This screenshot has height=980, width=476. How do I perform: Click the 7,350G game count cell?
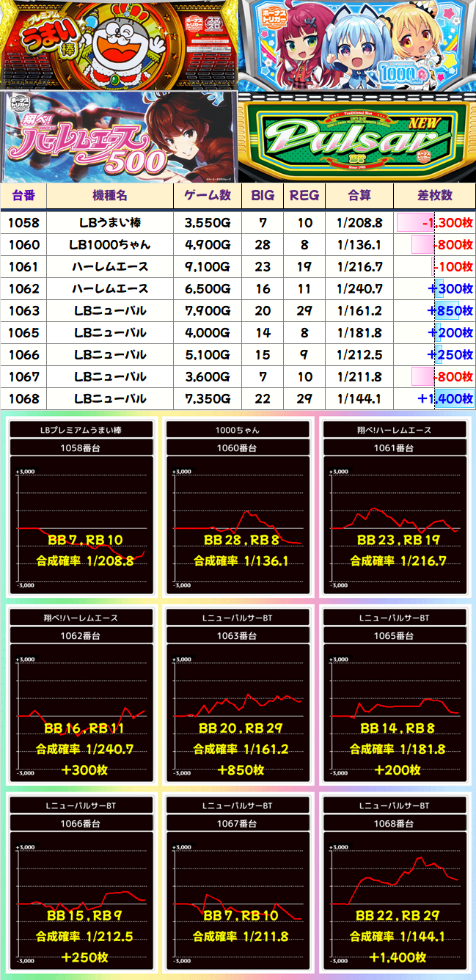point(207,399)
